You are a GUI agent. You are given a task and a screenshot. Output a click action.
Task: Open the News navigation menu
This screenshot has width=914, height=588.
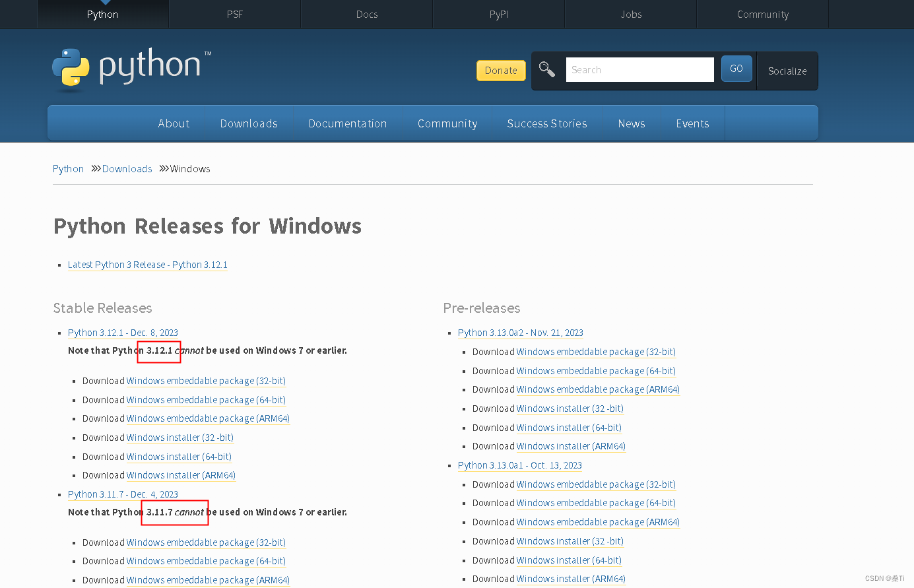[632, 123]
